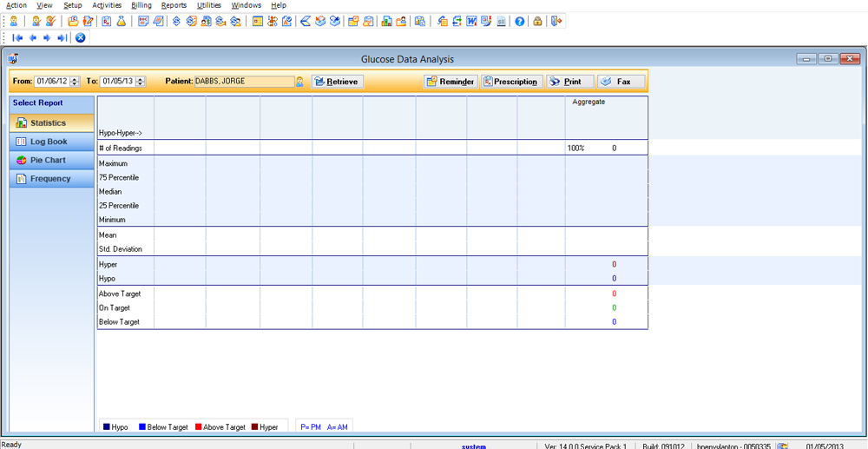Viewport: 868px width, 449px height.
Task: Click the plain dollar sign billing icon
Action: [176, 21]
